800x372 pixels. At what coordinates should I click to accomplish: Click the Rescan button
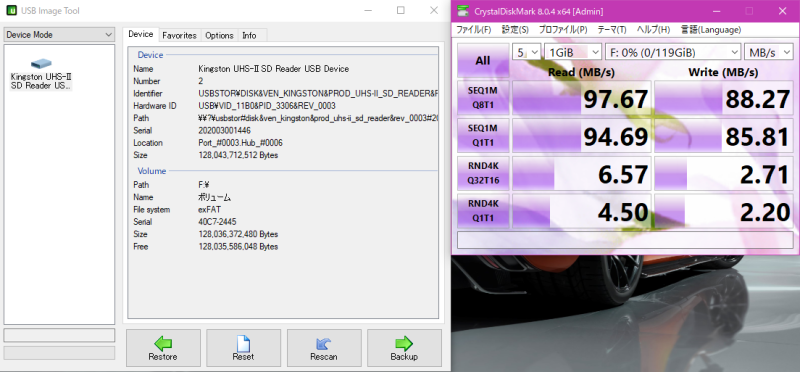tap(324, 348)
